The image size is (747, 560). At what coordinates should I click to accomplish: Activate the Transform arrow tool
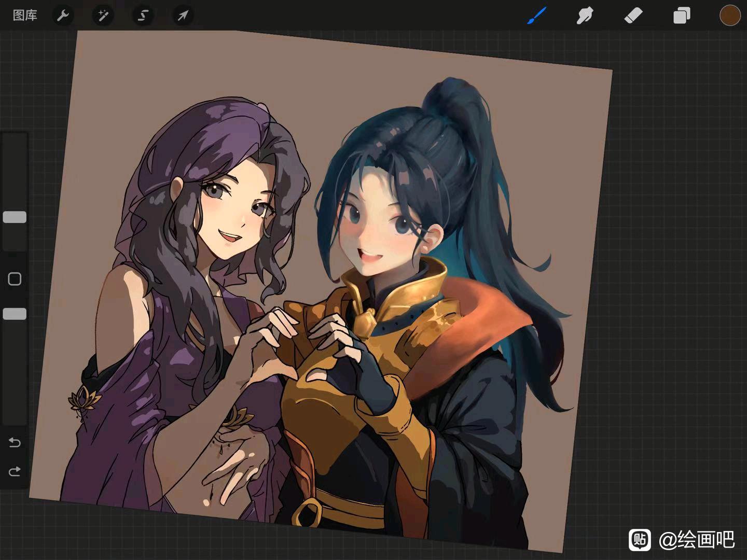(x=183, y=16)
